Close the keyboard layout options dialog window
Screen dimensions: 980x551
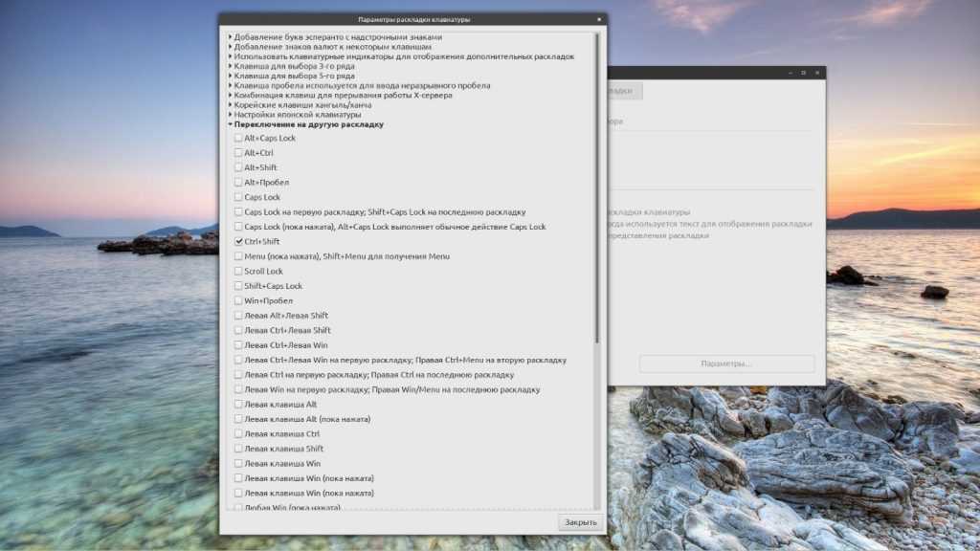598,19
